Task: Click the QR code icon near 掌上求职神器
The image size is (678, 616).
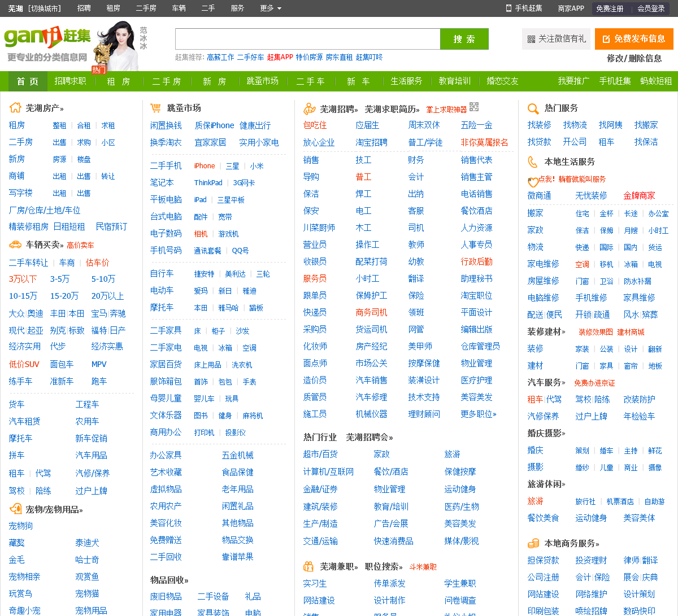Action: point(474,107)
